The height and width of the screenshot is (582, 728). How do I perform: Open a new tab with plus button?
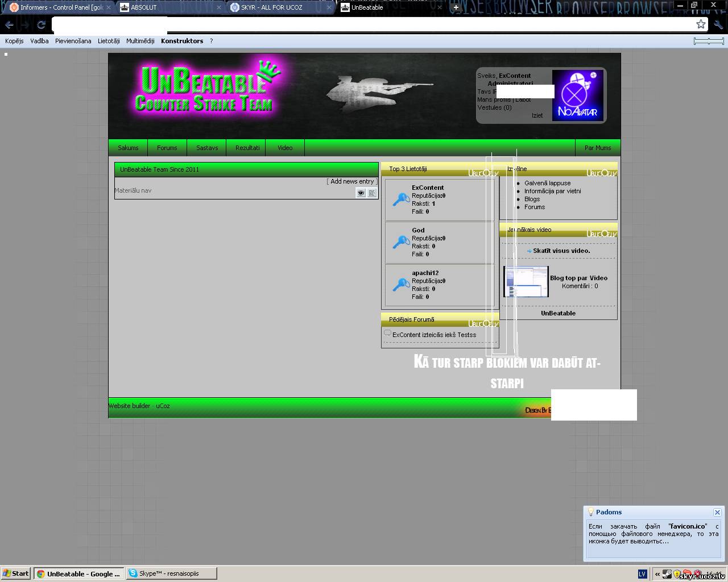[456, 7]
